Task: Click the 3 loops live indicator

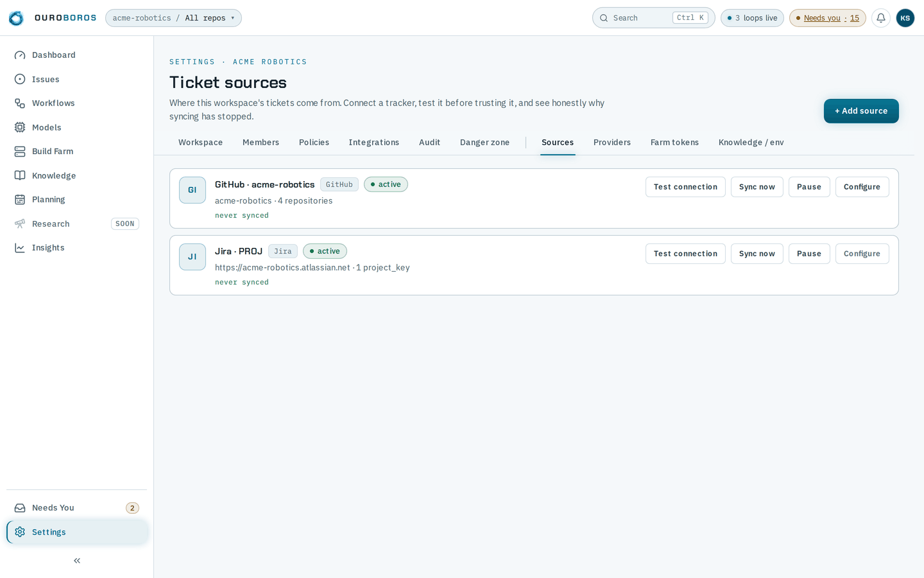Action: (x=752, y=18)
